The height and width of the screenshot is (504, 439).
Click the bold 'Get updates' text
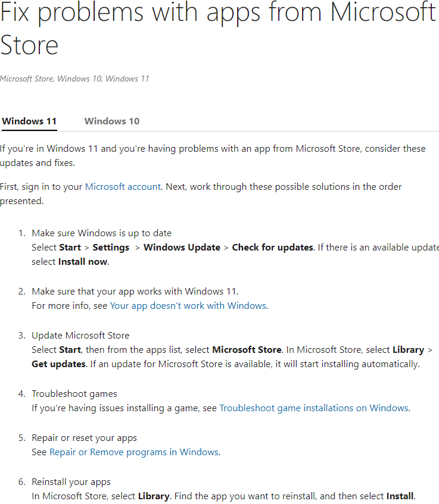pyautogui.click(x=58, y=364)
